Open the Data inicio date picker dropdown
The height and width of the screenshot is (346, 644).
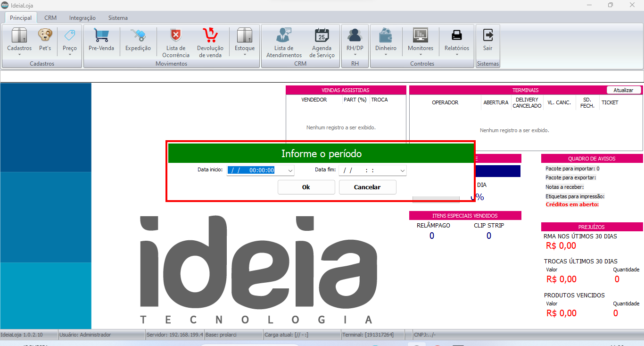290,170
